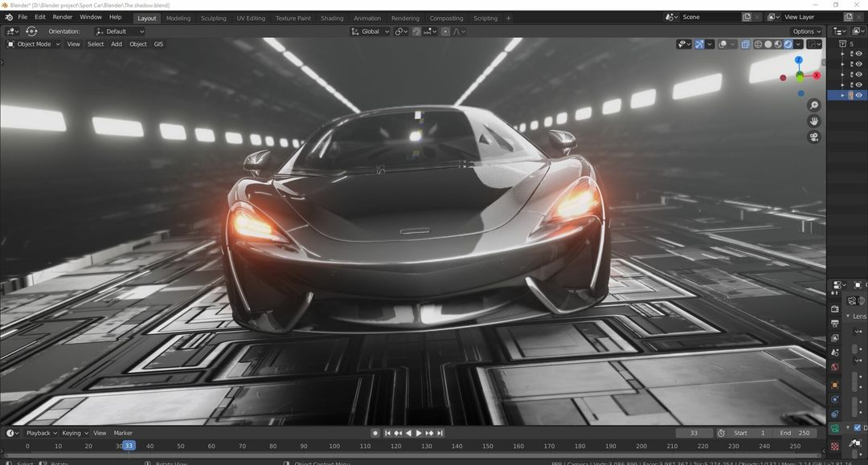Toggle show gizmos in viewport
This screenshot has height=465, width=868.
pyautogui.click(x=699, y=44)
